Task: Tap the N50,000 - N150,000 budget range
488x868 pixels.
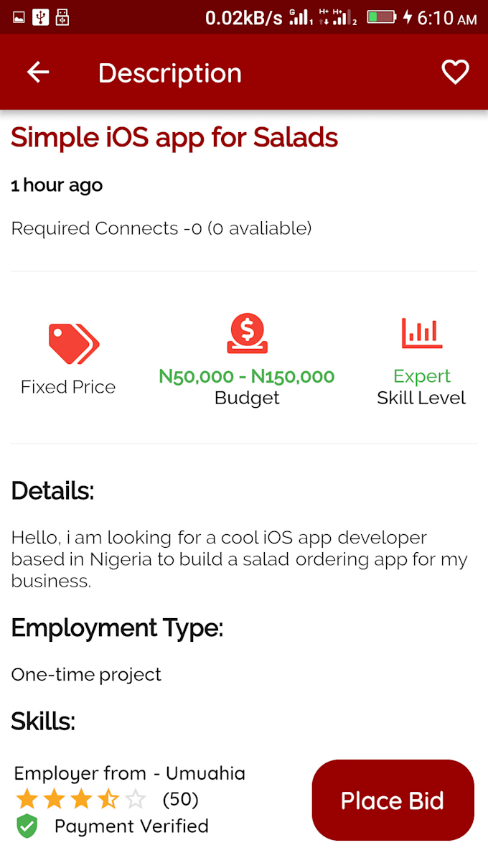Action: (x=246, y=375)
